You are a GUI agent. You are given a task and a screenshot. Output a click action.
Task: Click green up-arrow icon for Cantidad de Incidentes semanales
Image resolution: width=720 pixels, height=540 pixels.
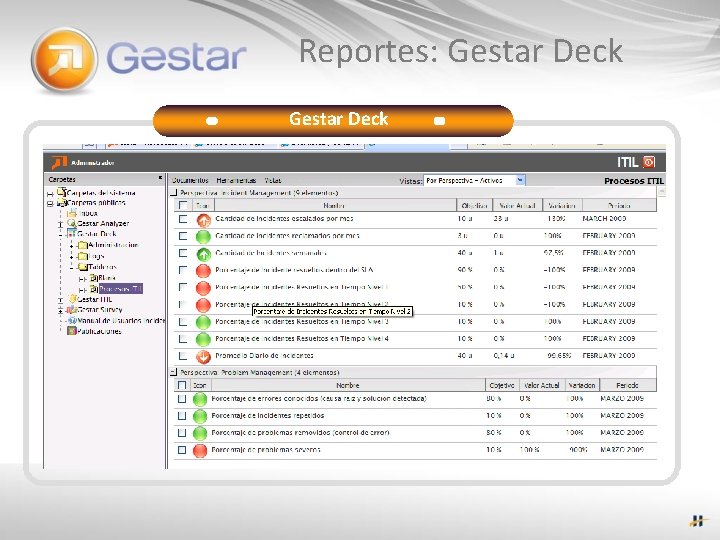[x=203, y=254]
